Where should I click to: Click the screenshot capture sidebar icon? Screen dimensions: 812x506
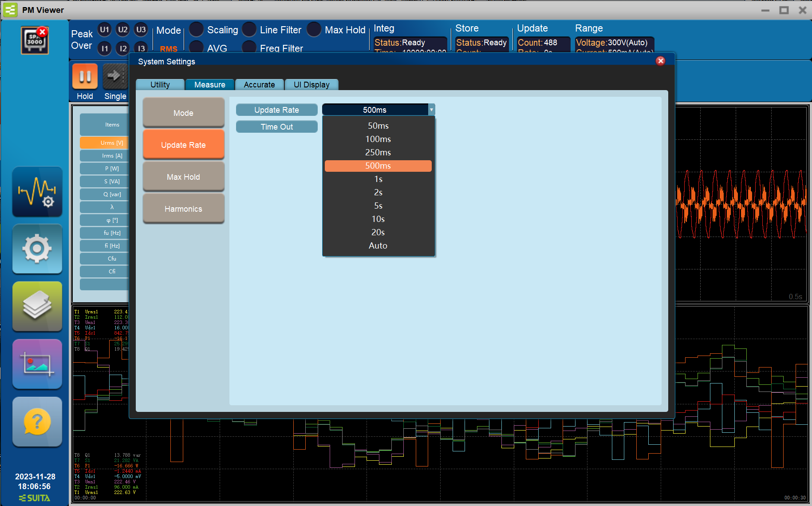click(x=37, y=364)
